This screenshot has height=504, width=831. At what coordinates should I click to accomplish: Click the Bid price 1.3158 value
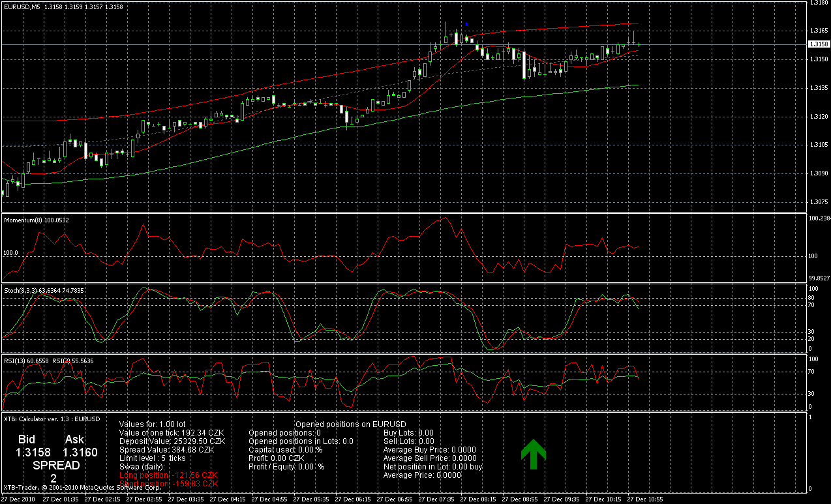(x=34, y=452)
